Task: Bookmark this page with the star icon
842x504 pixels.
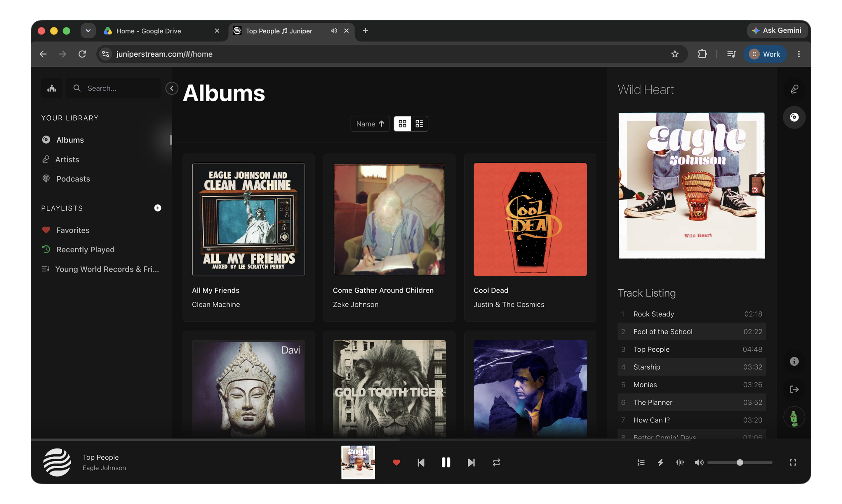Action: pos(674,54)
